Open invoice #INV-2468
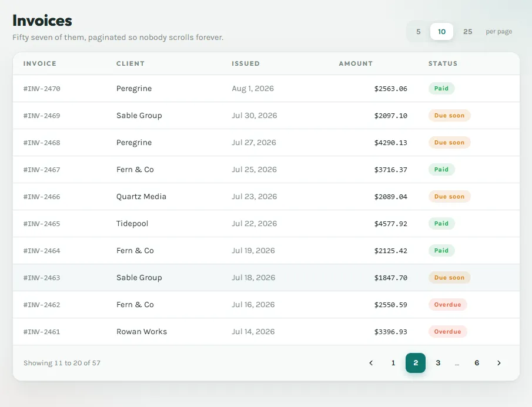 42,143
